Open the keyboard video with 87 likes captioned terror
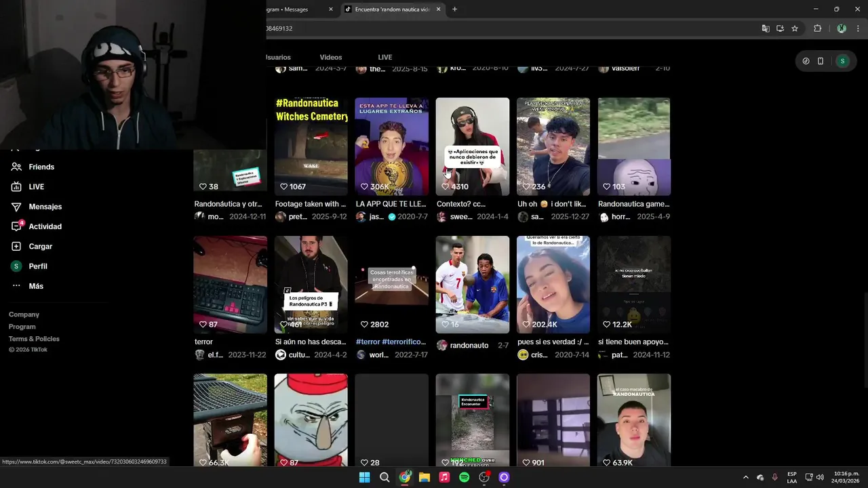The height and width of the screenshot is (488, 868). 231,285
